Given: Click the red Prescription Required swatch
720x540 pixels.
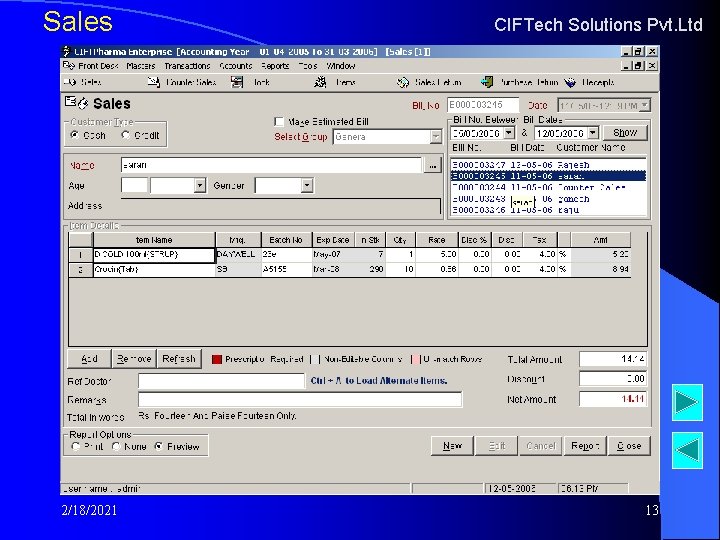Looking at the screenshot, I should pyautogui.click(x=217, y=359).
